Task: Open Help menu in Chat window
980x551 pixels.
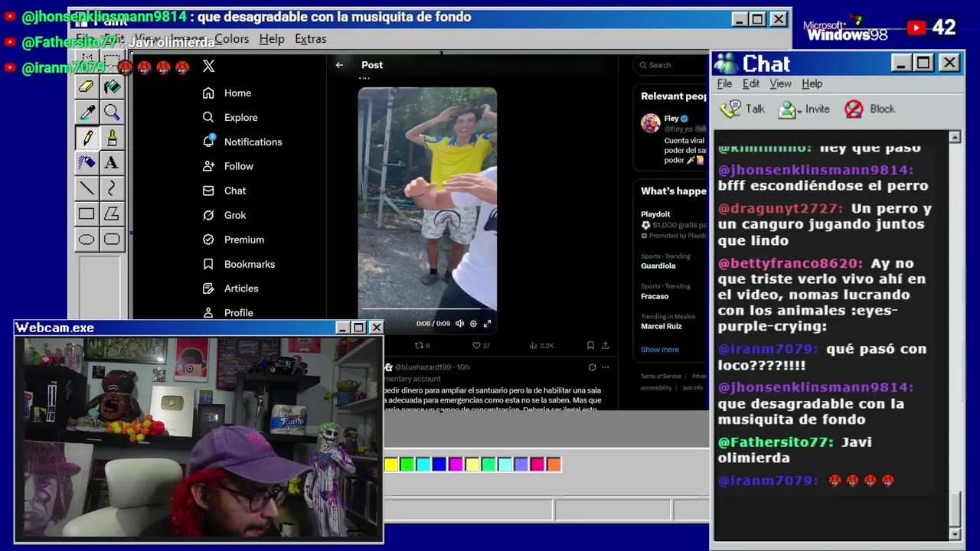Action: pyautogui.click(x=812, y=84)
